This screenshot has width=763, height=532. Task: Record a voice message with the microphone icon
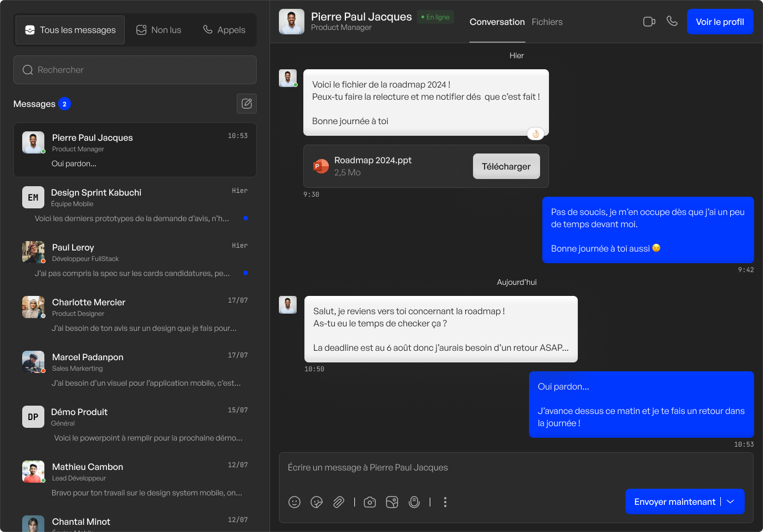[414, 502]
